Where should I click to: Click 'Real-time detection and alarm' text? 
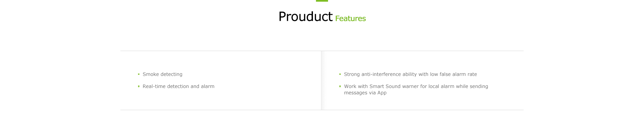click(x=178, y=86)
